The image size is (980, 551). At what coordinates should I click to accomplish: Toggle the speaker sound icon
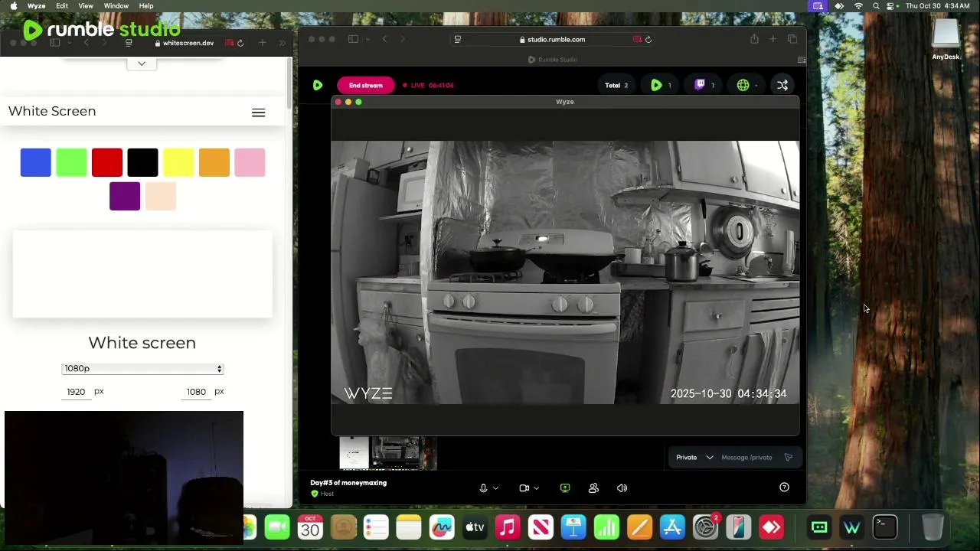622,488
